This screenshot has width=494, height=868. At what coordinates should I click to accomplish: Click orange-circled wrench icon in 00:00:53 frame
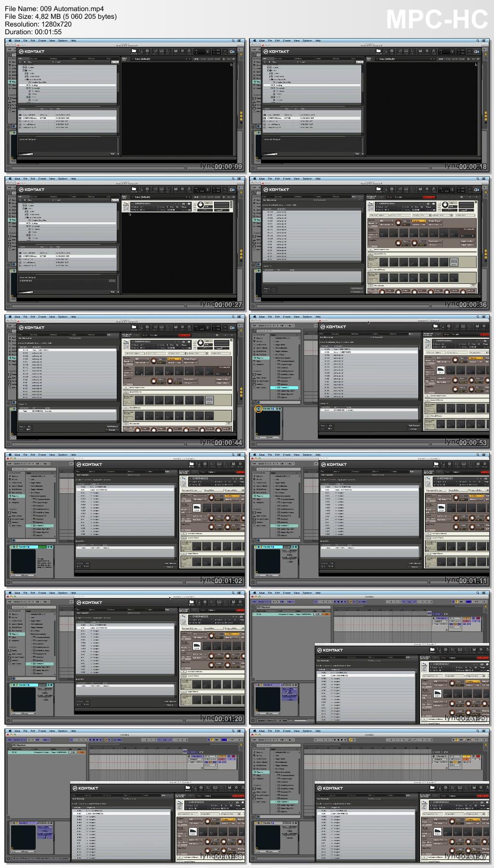[259, 409]
